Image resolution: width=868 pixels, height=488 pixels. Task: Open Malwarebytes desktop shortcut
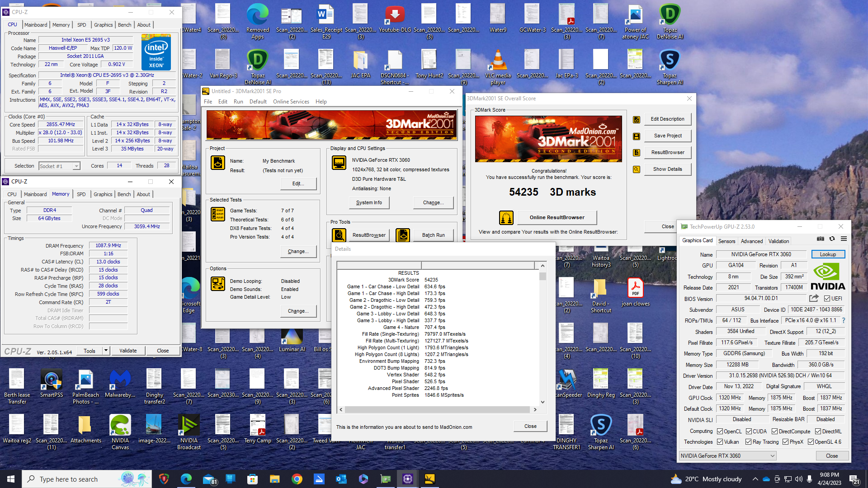[120, 383]
